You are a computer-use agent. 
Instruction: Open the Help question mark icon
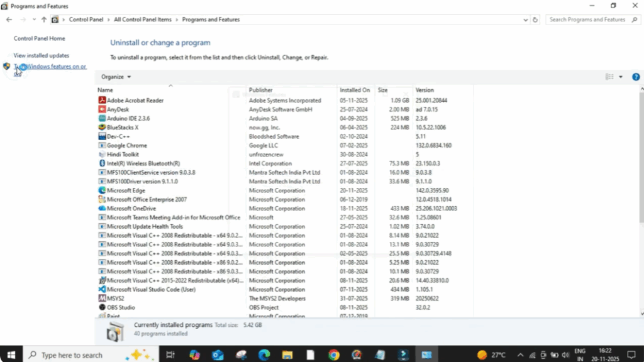[x=635, y=77]
